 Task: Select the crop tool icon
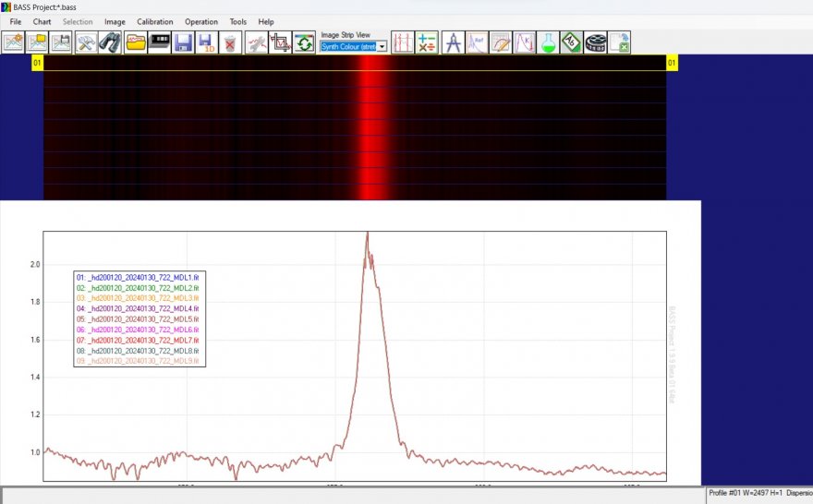[280, 42]
